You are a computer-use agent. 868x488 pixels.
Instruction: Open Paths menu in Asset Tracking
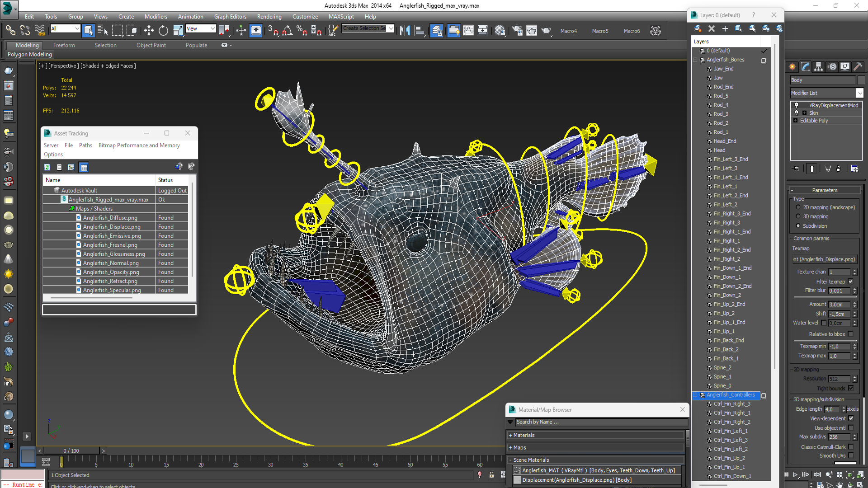[85, 145]
